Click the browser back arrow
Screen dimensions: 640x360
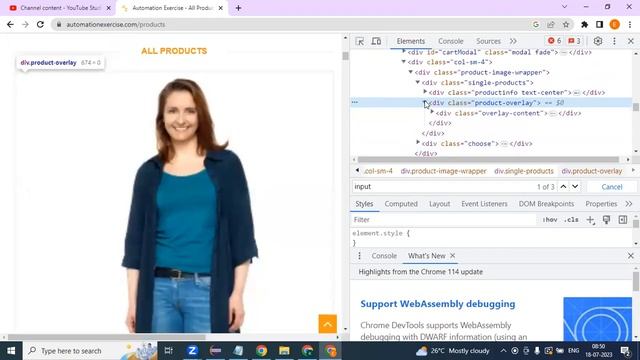click(10, 24)
